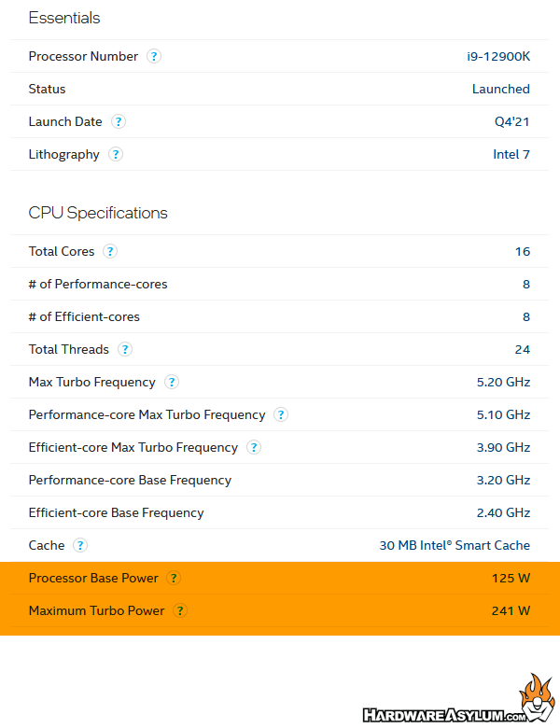Click the CPU Specifications section heading

tap(98, 213)
